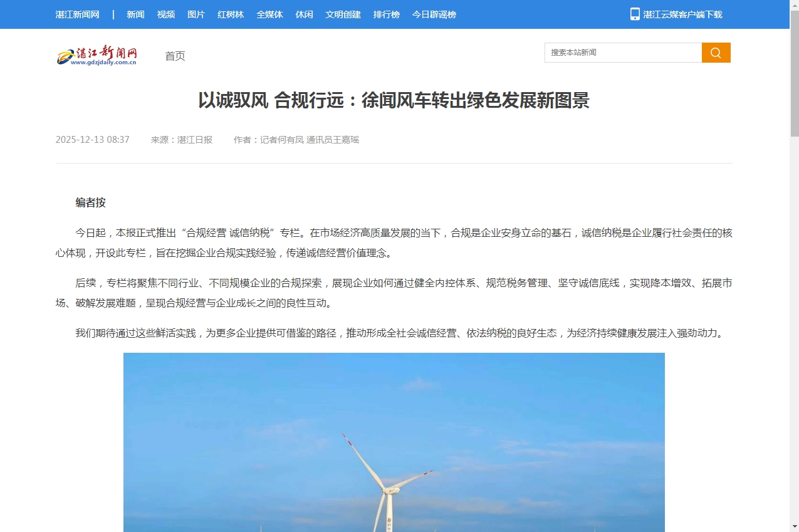Click the vertical scrollbar thumb
The height and width of the screenshot is (532, 799).
click(x=794, y=75)
